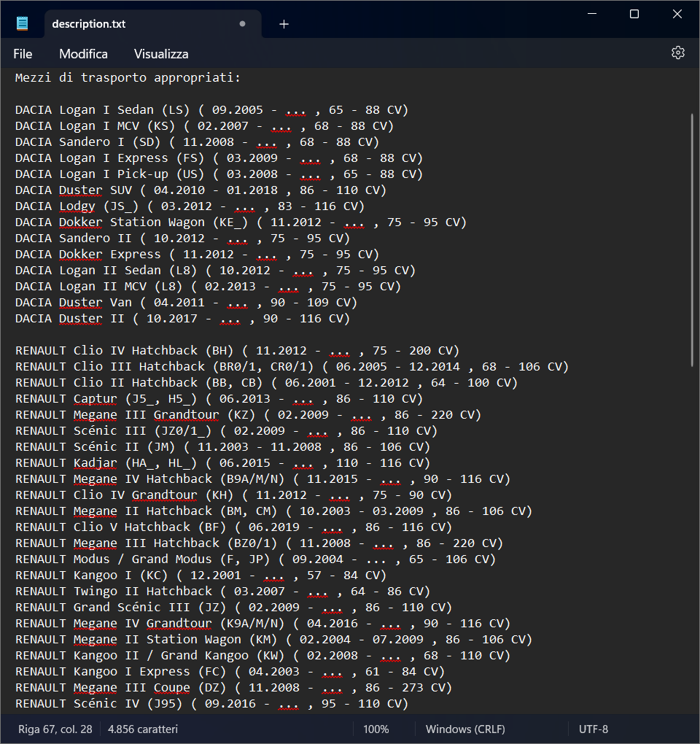Click the line 'RENAULT Clio IV Grandtour (KH)'
This screenshot has width=700, height=744.
click(234, 495)
